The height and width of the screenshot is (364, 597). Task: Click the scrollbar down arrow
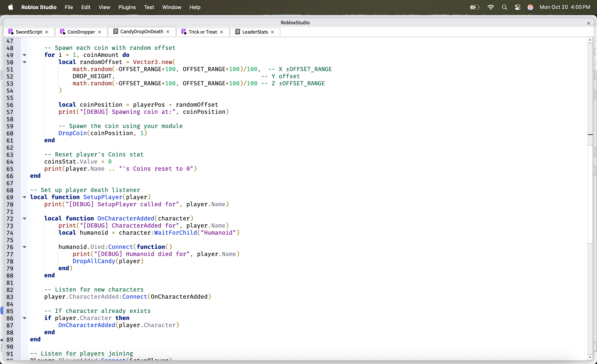point(590,357)
